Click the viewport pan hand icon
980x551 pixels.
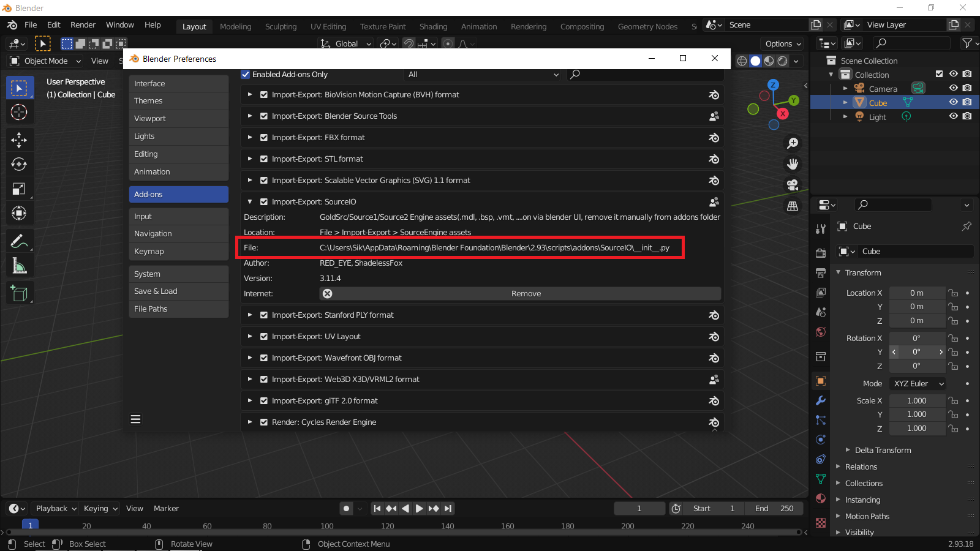tap(793, 164)
